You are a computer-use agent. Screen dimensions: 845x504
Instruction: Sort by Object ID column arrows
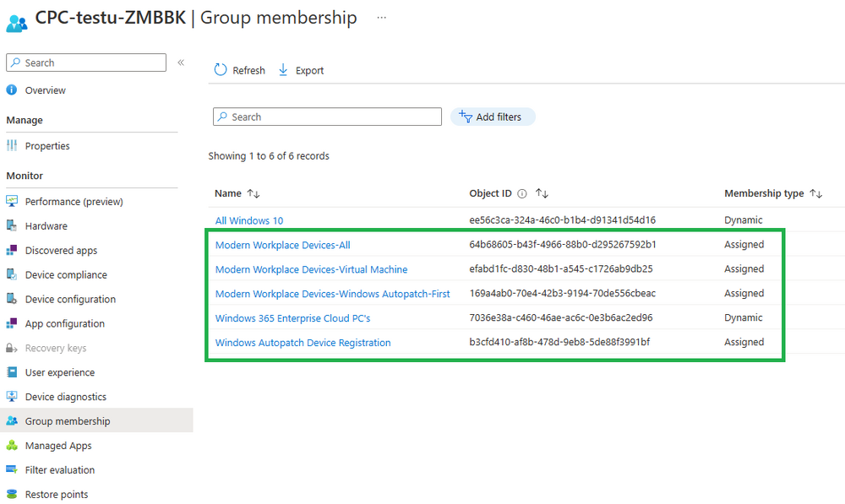pyautogui.click(x=542, y=193)
